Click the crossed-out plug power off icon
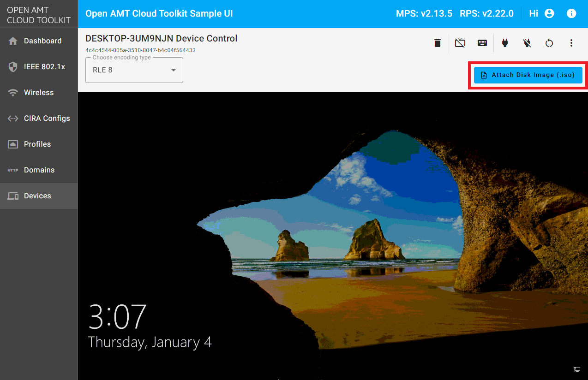This screenshot has width=588, height=380. tap(527, 43)
